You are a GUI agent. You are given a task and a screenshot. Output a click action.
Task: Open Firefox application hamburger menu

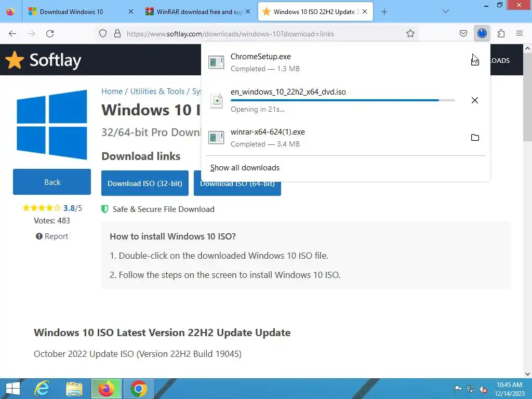tap(520, 34)
